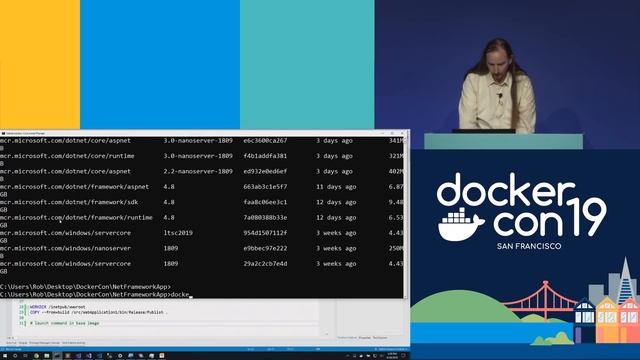Click the 1809 tag of the nanoserver row
Image resolution: width=640 pixels, height=360 pixels.
click(171, 248)
